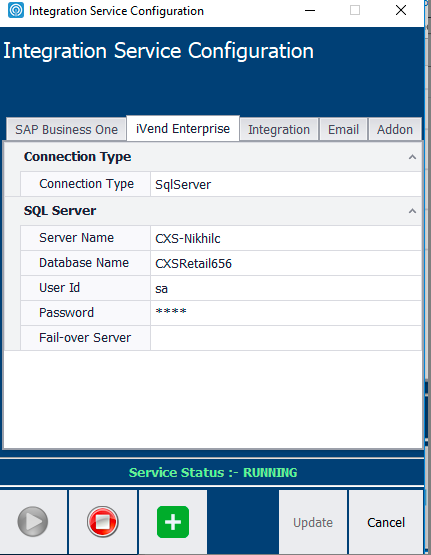Select the iVend Enterprise tab
431x555 pixels.
[x=183, y=128]
